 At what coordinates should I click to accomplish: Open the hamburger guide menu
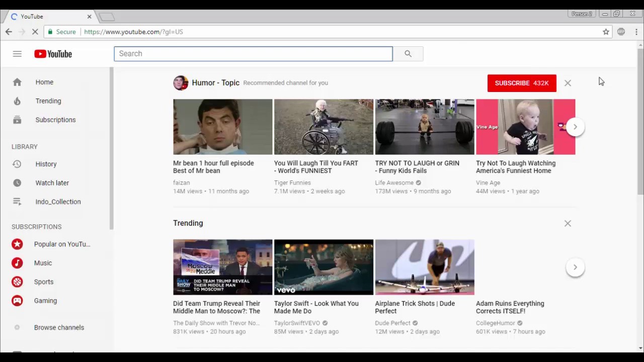click(17, 54)
